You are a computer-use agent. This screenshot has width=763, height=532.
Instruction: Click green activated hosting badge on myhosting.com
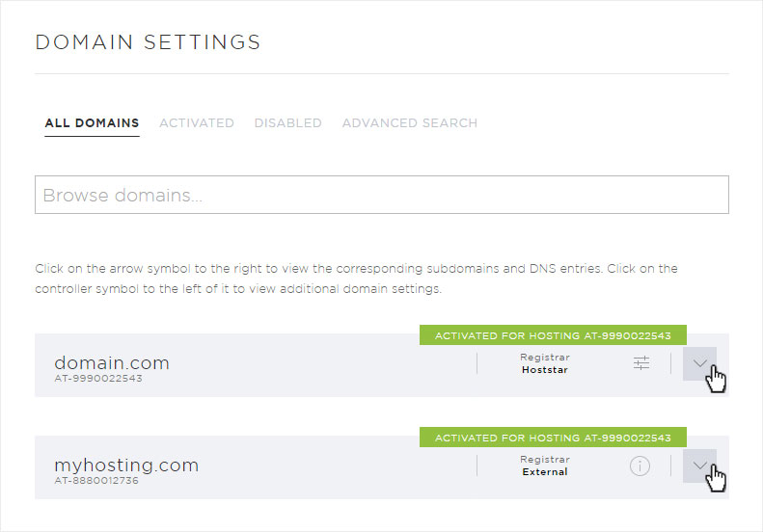[553, 438]
